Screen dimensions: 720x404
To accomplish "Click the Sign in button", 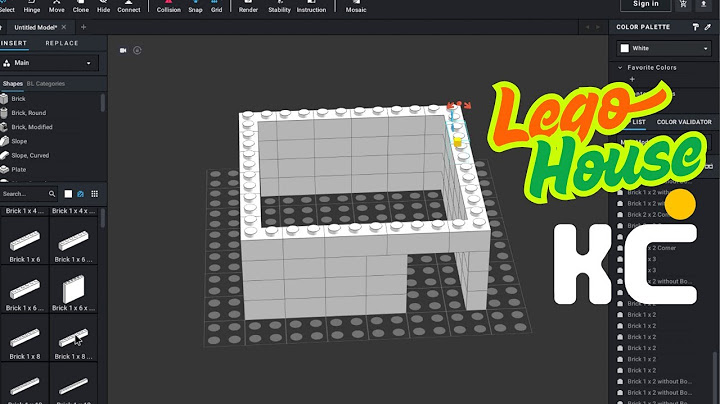I will point(646,4).
